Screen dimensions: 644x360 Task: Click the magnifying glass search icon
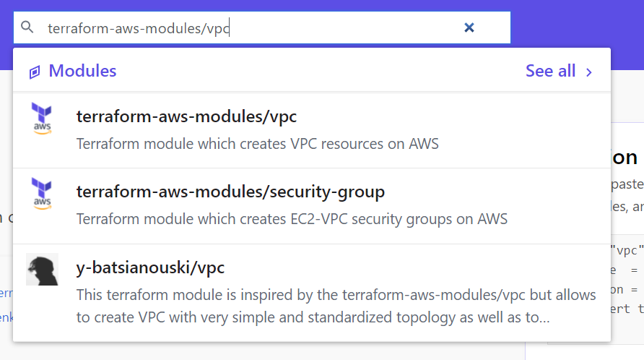(x=27, y=27)
